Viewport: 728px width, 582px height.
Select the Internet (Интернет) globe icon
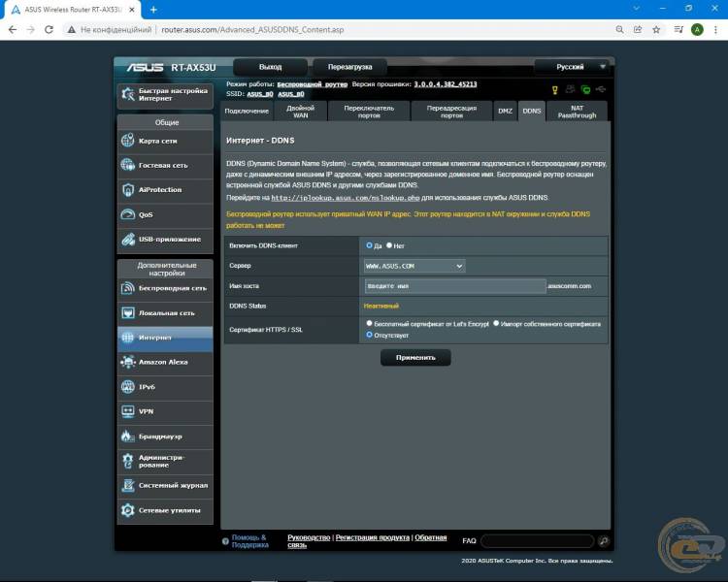pos(128,338)
